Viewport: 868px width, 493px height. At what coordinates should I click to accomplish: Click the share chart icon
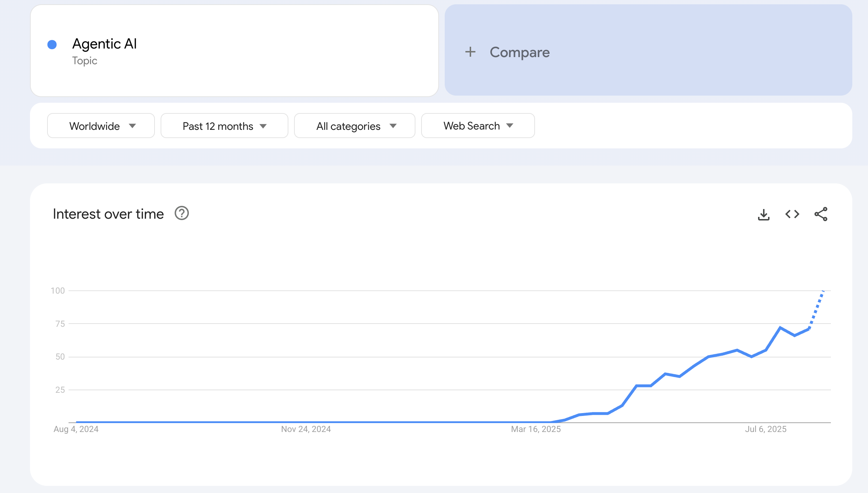821,214
